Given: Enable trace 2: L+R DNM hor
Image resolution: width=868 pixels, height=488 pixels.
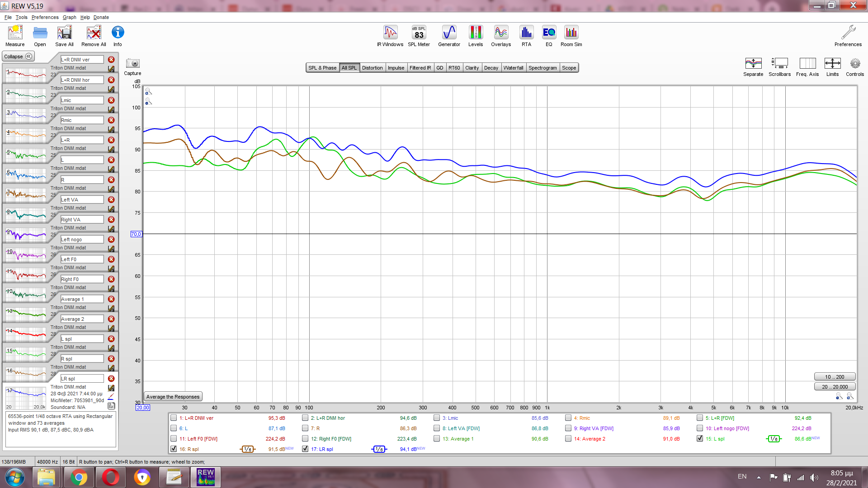Looking at the screenshot, I should 305,418.
